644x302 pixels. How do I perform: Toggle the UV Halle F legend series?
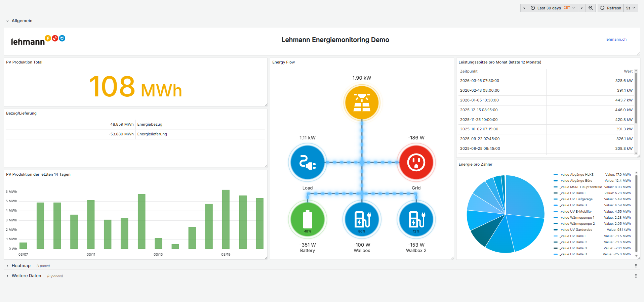coord(573,236)
